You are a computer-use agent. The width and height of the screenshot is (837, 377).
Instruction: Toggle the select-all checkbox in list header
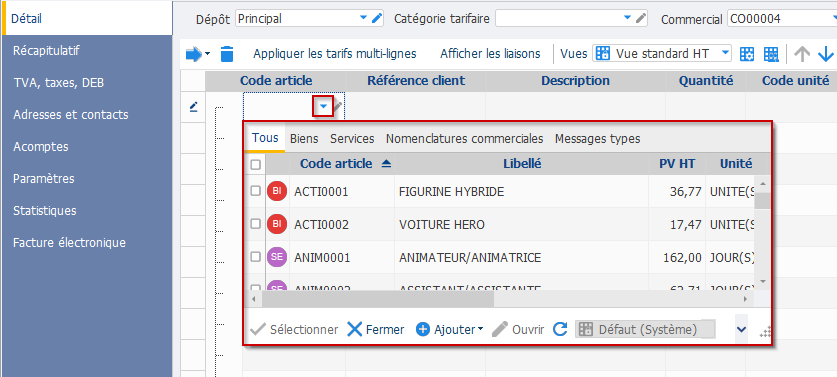[256, 164]
